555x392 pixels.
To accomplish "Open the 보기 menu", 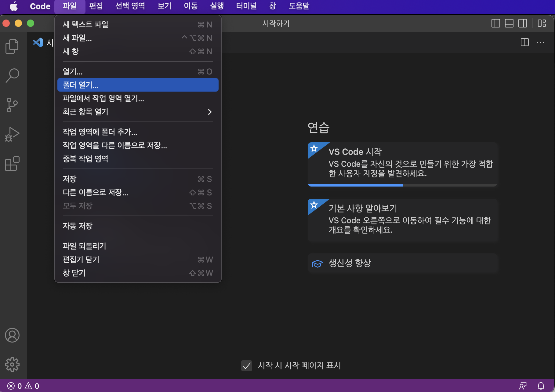I will pos(164,6).
